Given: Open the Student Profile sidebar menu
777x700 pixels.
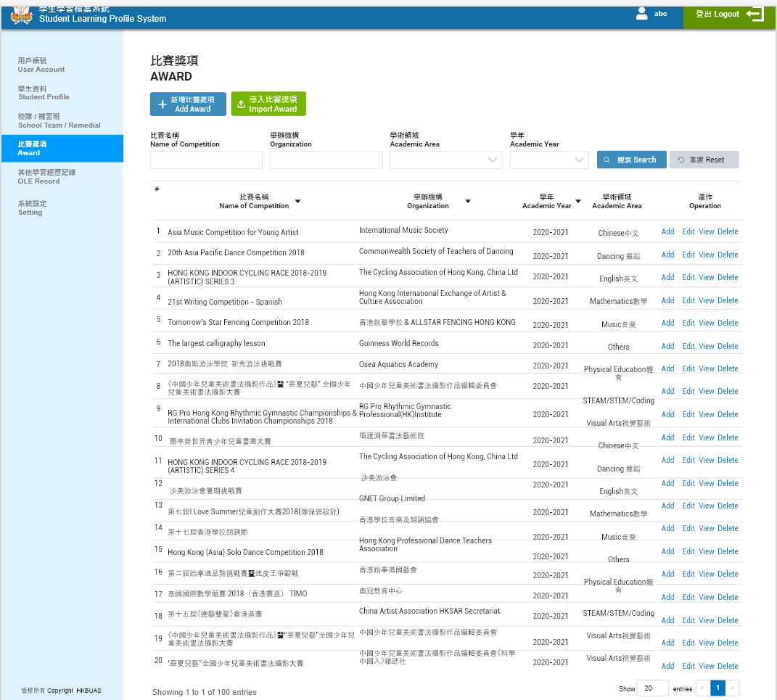Looking at the screenshot, I should (44, 93).
